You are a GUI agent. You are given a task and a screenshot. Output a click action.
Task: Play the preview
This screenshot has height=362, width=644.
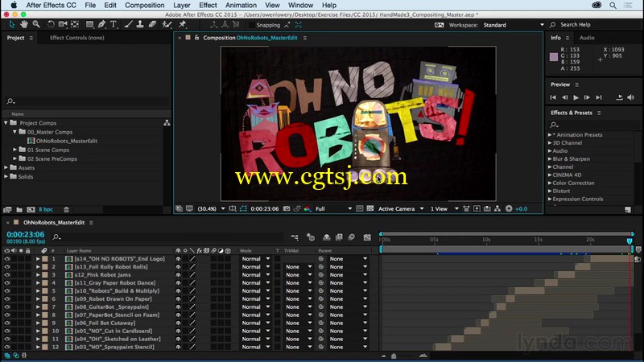point(576,97)
